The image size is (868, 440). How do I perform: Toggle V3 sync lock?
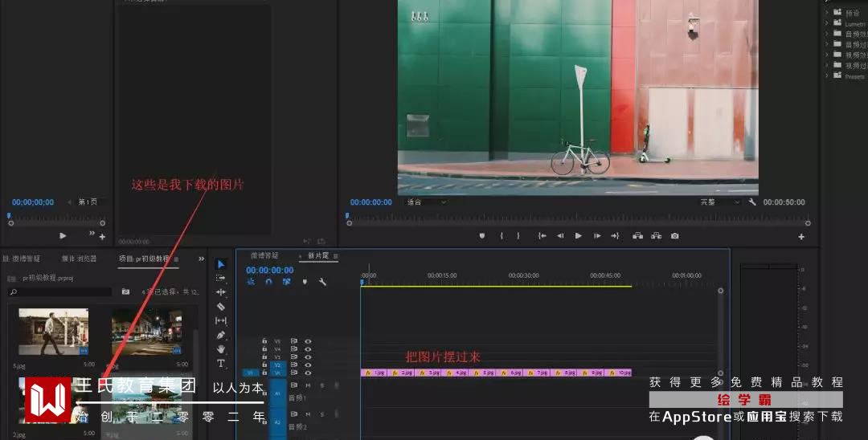294,357
